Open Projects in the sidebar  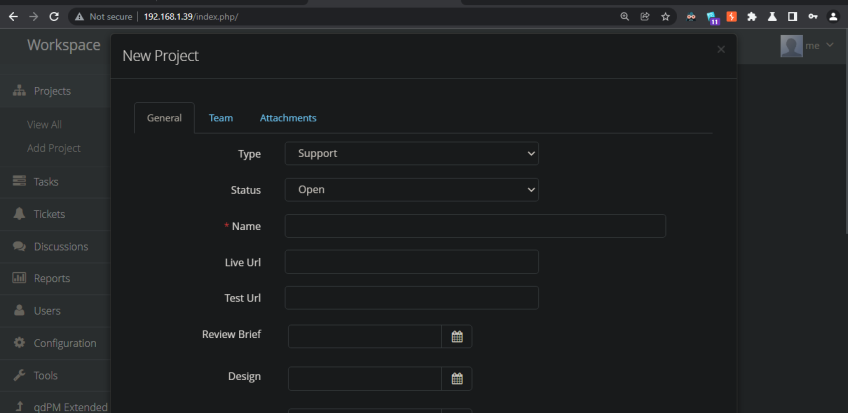55,91
